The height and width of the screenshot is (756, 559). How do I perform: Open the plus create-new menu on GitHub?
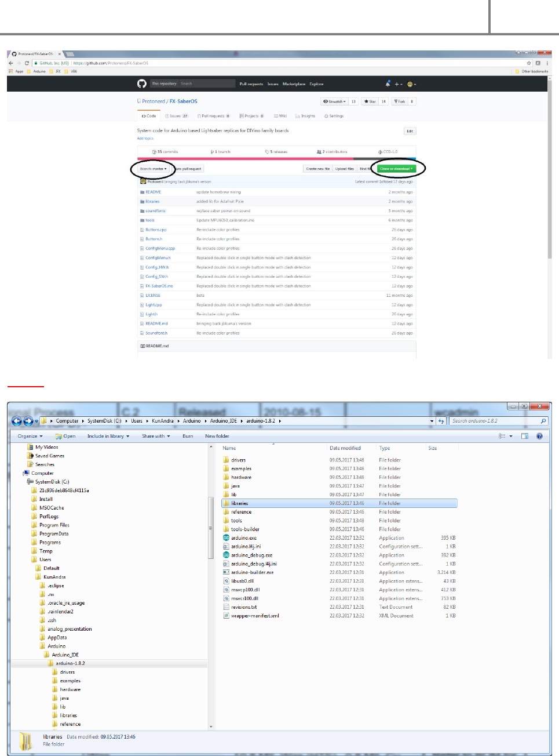pos(398,84)
